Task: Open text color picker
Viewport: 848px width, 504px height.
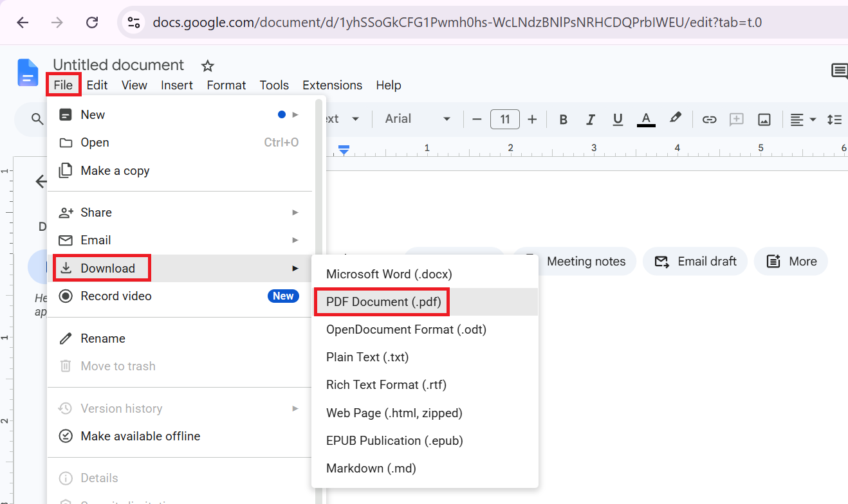Action: click(646, 119)
